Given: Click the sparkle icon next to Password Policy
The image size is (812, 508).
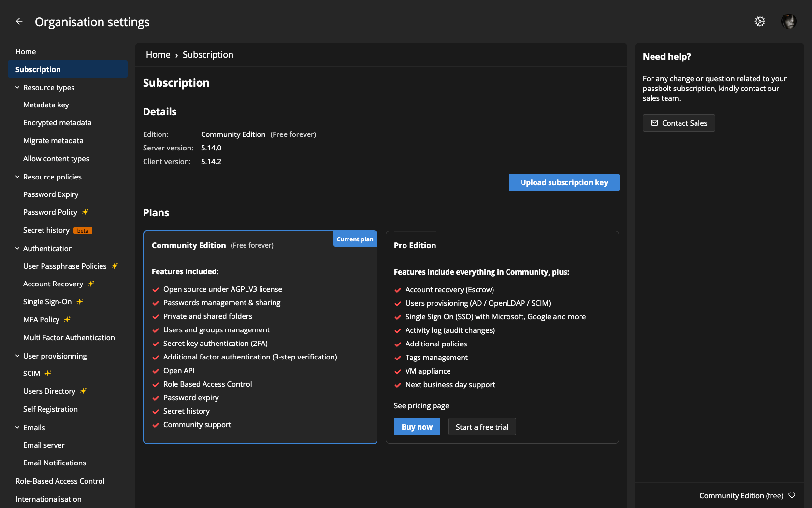Looking at the screenshot, I should 85,212.
